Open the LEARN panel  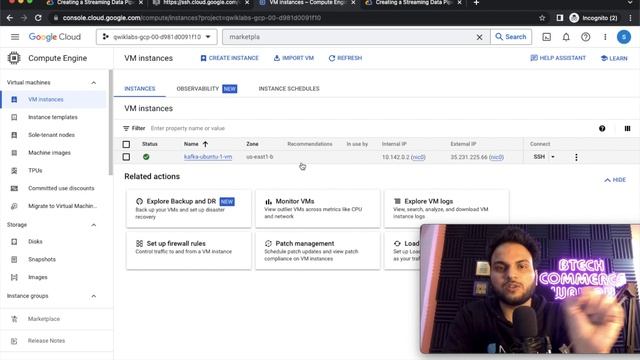tap(614, 58)
